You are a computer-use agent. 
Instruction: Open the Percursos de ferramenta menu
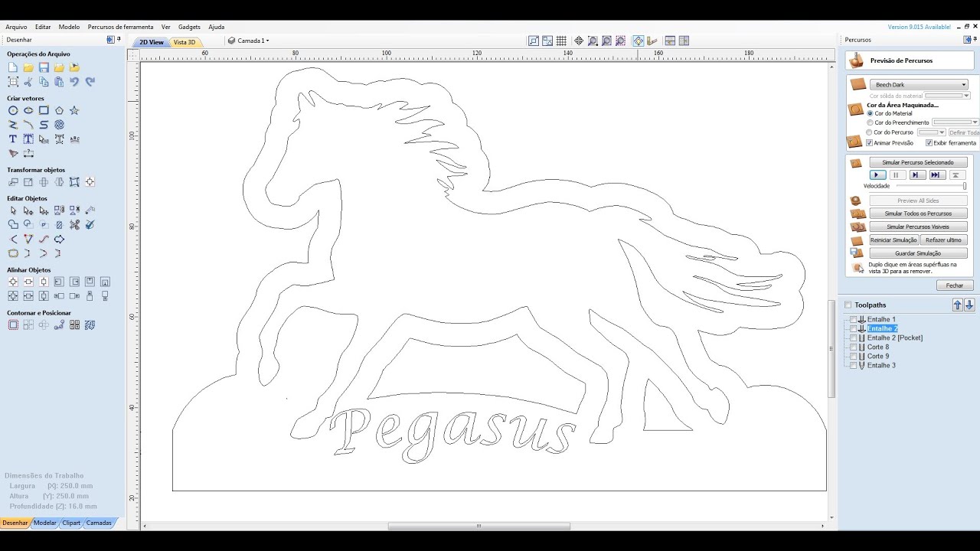coord(120,27)
